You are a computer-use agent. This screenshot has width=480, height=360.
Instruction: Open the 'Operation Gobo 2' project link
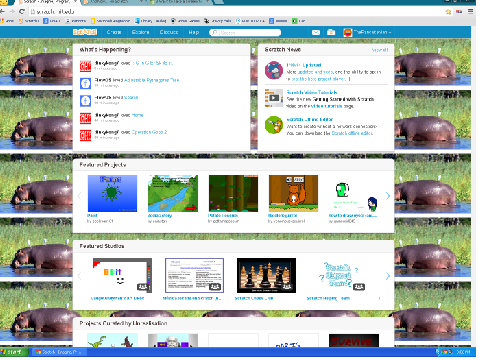click(x=149, y=132)
